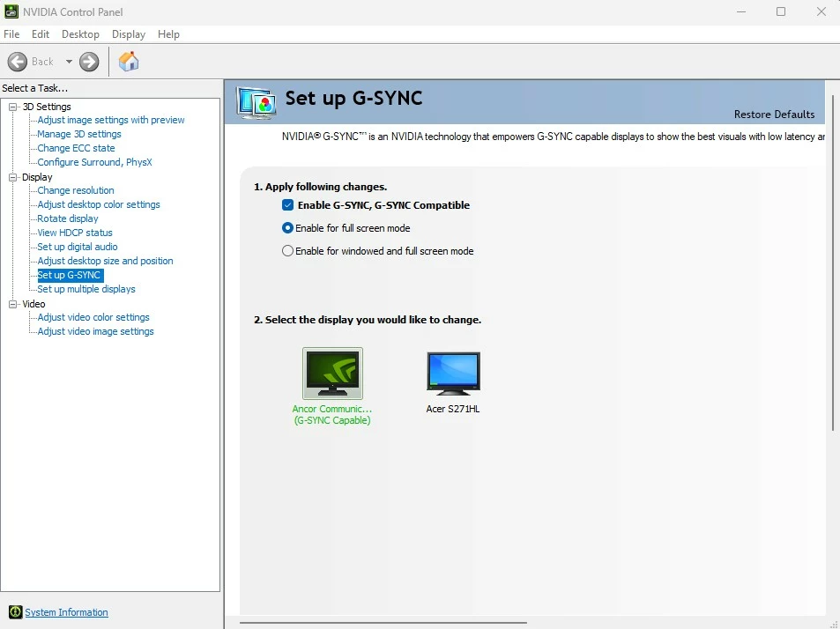Click the 3D Settings category label
Screen dimensions: 840x629
click(47, 107)
